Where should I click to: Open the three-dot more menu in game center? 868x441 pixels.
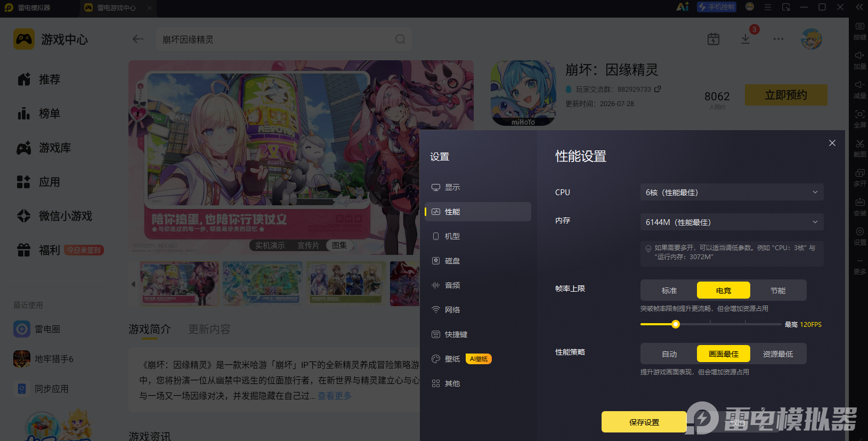[x=778, y=39]
